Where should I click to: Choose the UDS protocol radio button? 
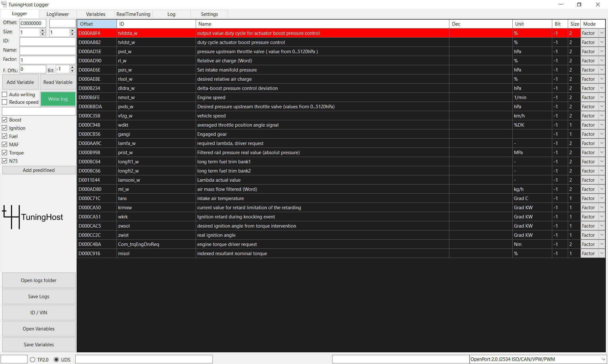[56, 360]
